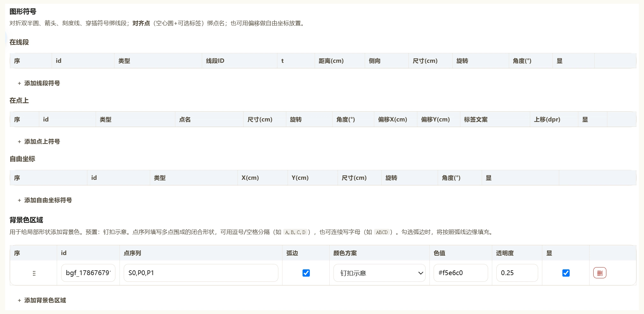Open the 钉扣示意 color scheme dropdown

pos(379,273)
